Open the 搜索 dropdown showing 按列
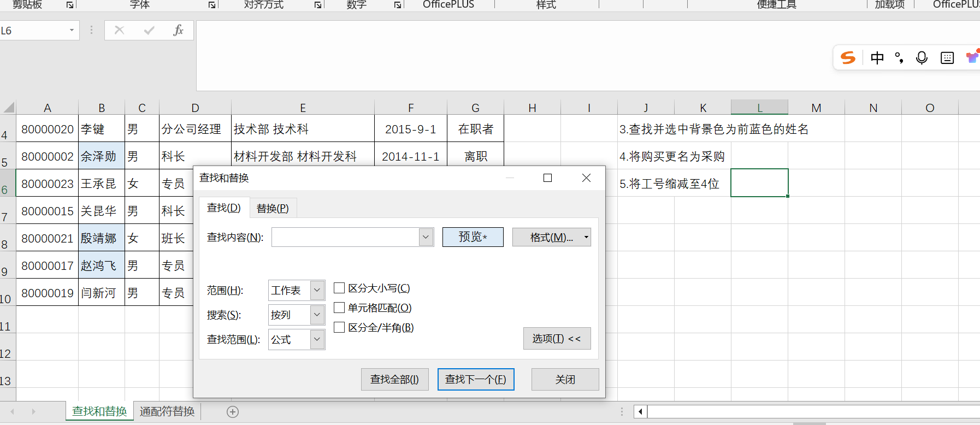The height and width of the screenshot is (425, 980). 317,315
